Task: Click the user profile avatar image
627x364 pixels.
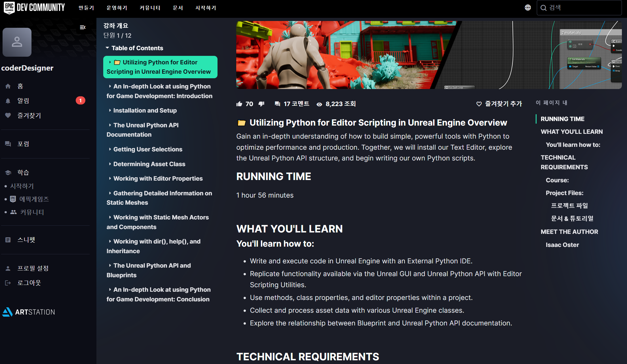Action: 17,42
